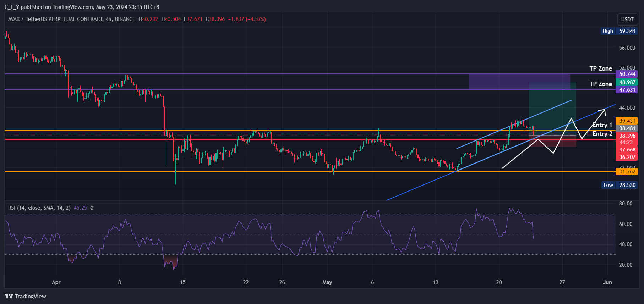Click the high price H40.504

point(171,19)
